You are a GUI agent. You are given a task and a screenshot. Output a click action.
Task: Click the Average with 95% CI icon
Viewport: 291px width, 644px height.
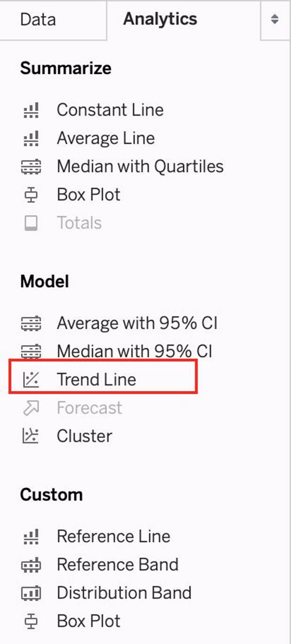coord(32,323)
